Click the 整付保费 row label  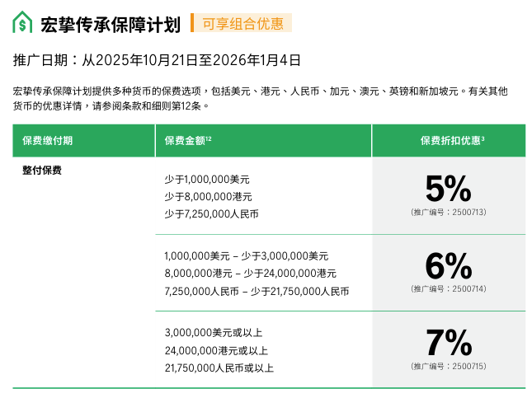coord(42,171)
